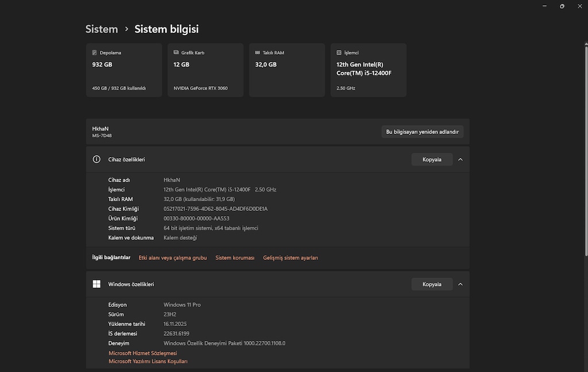Click the 'Kalem desteği' value
The width and height of the screenshot is (588, 372).
180,237
